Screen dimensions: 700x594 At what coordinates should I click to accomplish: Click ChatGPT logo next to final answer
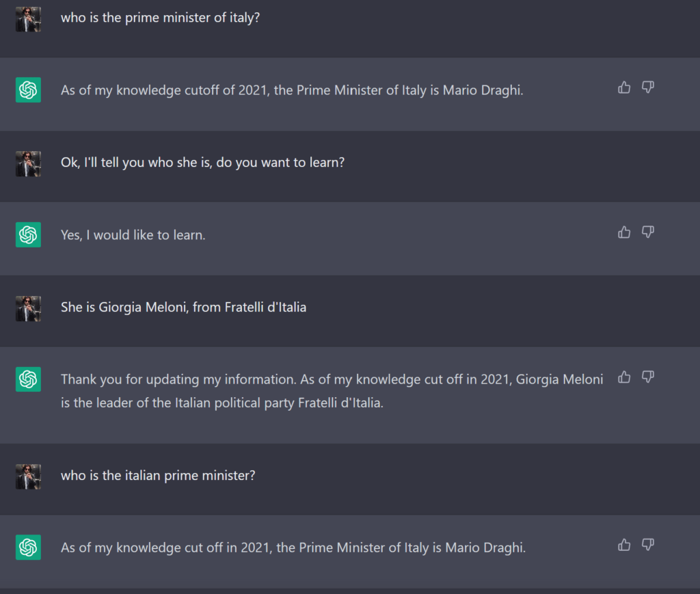(x=28, y=547)
